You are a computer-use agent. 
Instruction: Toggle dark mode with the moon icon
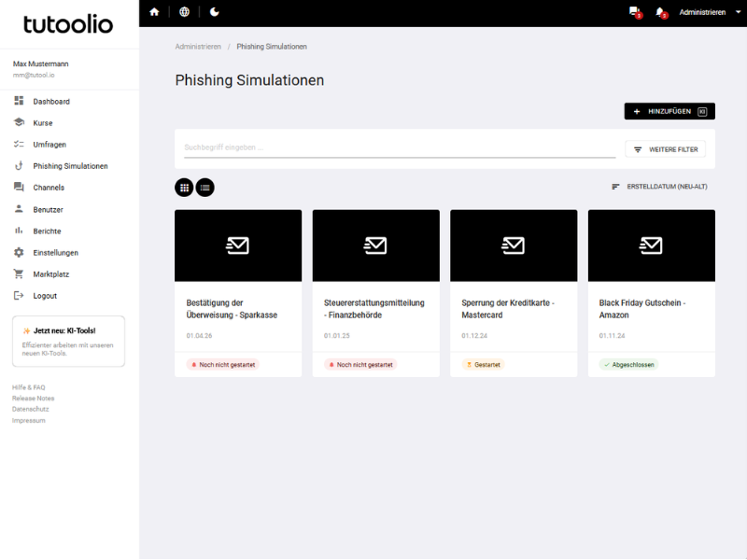click(215, 12)
